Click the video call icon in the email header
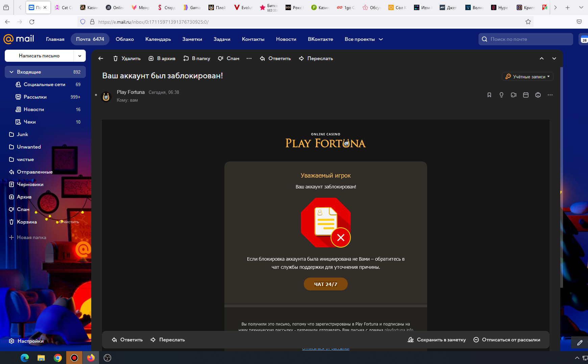Image resolution: width=588 pixels, height=364 pixels. click(513, 95)
